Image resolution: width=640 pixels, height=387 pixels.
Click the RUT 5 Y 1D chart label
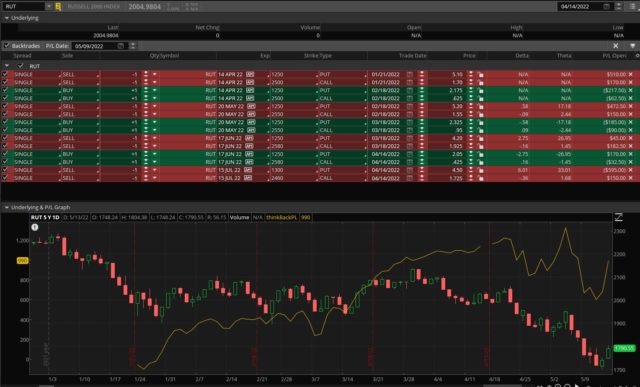click(45, 218)
